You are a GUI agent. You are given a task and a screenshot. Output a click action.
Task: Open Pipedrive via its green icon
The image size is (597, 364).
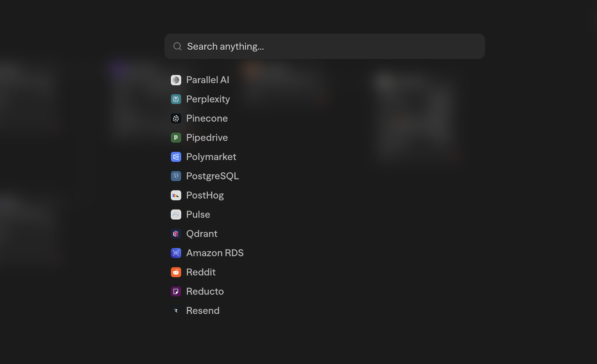176,137
